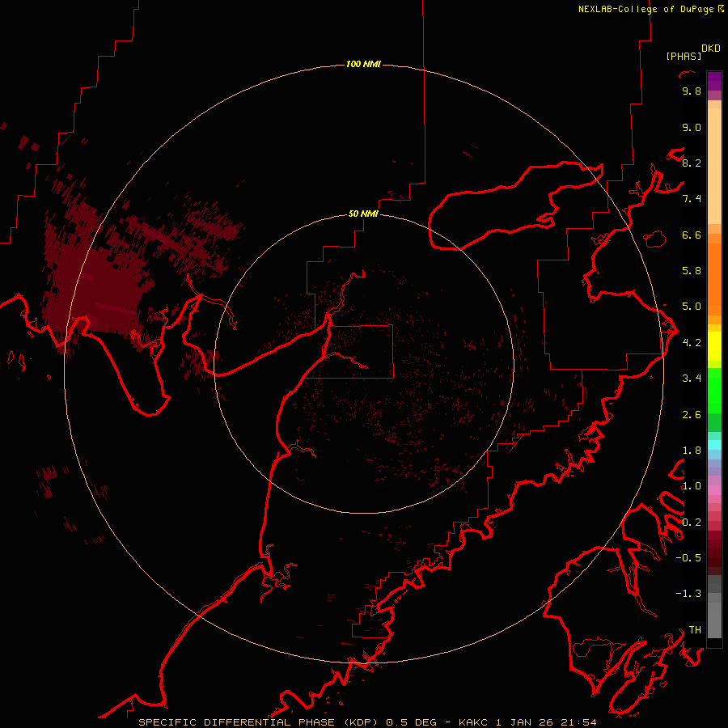Screen dimensions: 728x728
Task: Click the 7.4 value on the color scale
Action: pos(692,199)
